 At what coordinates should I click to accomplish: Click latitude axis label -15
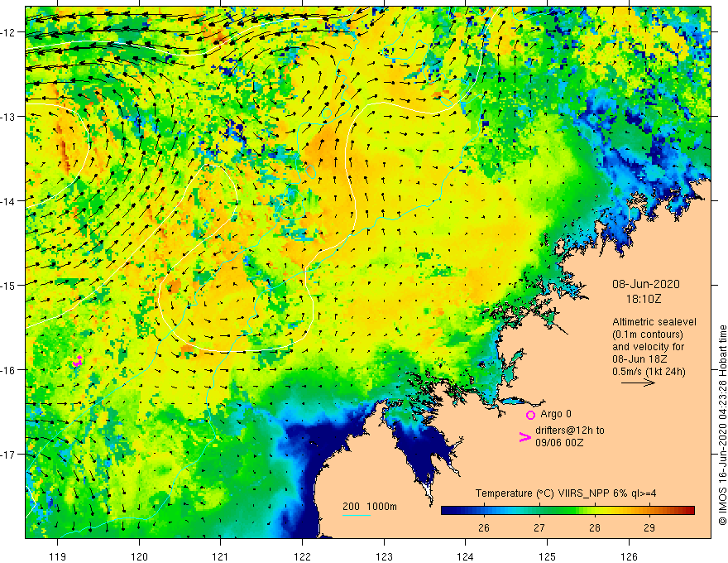(x=9, y=285)
